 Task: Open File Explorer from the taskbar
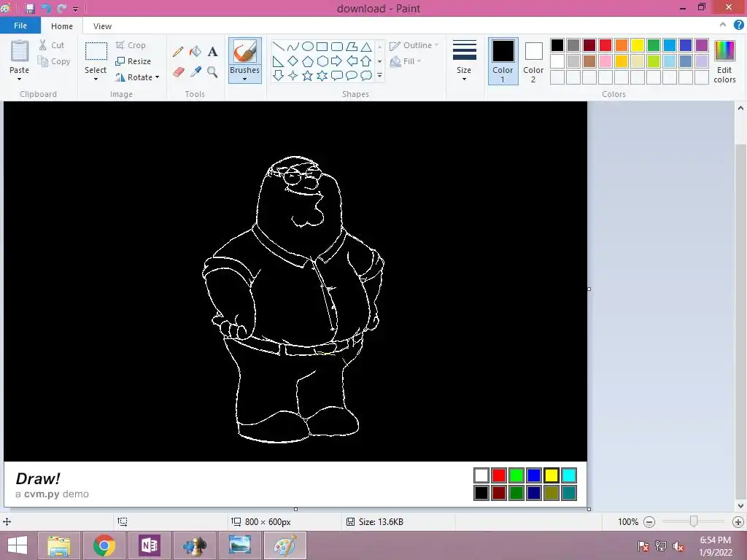59,545
